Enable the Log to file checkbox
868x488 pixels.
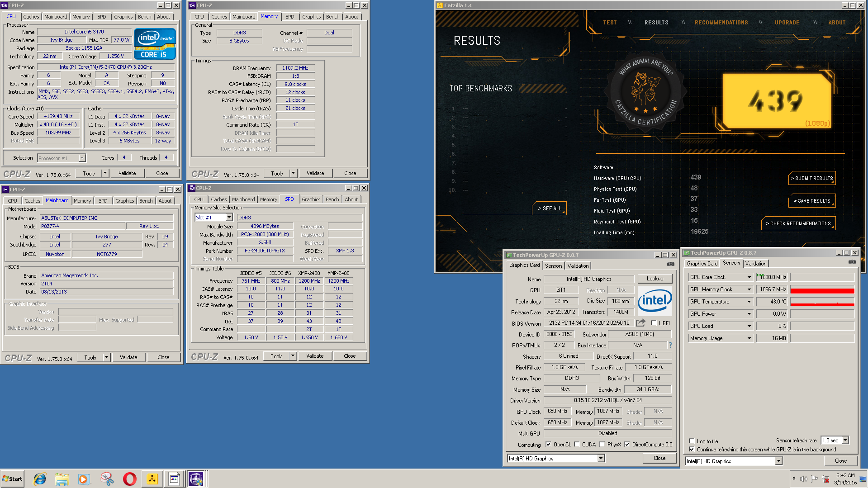pyautogui.click(x=692, y=441)
